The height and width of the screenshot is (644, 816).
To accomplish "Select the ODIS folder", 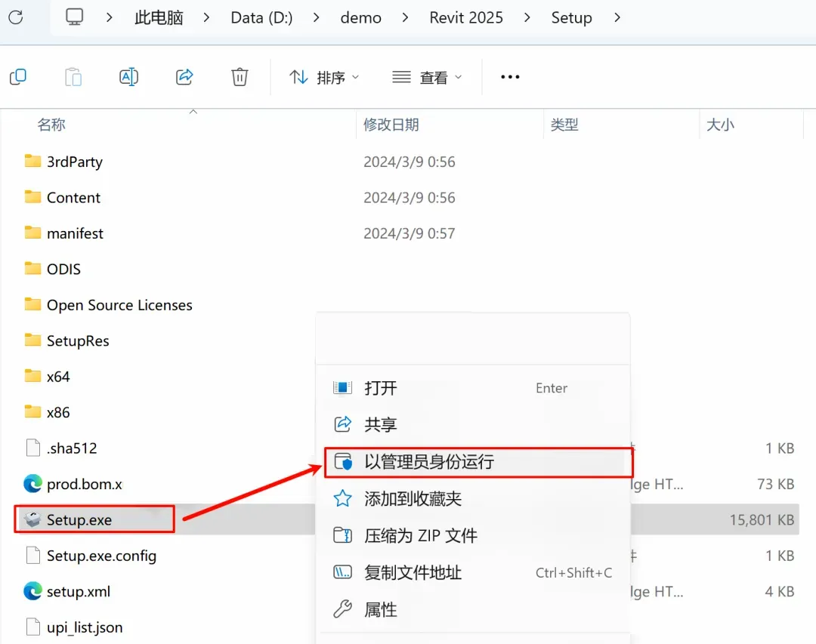I will [x=63, y=270].
